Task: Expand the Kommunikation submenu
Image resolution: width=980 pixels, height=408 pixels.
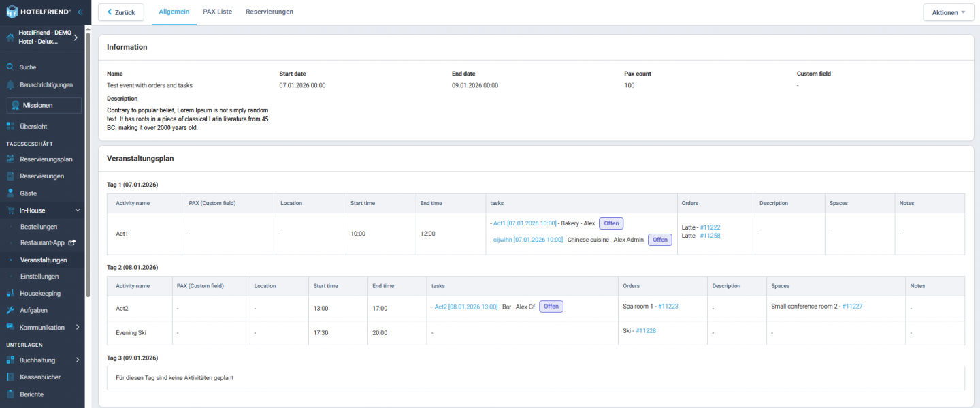Action: pos(77,328)
